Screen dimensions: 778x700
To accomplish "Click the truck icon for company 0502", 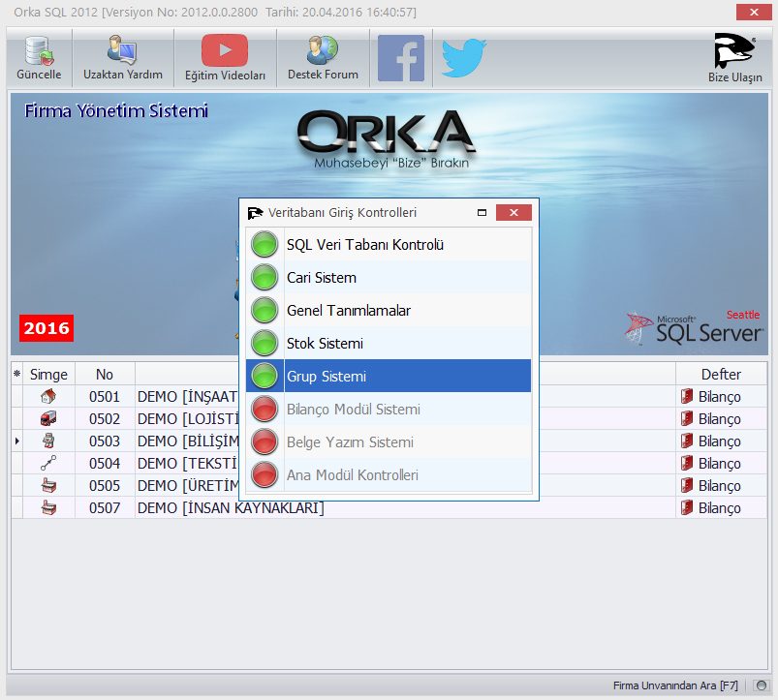I will (x=48, y=419).
